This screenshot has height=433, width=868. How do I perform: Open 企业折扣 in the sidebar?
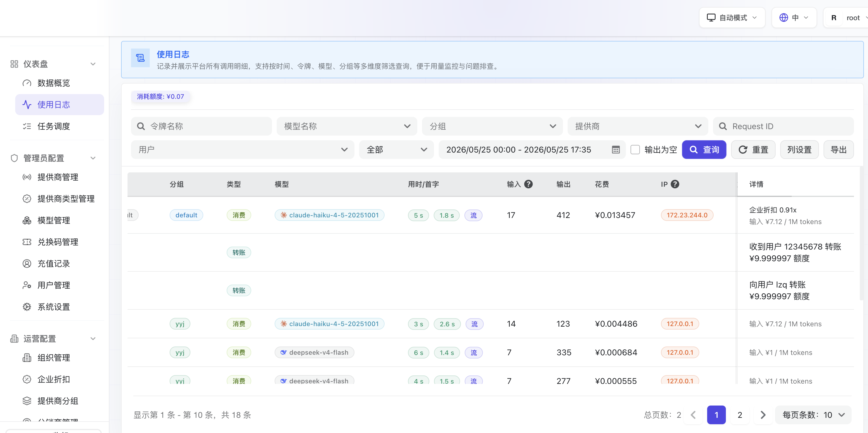59,379
